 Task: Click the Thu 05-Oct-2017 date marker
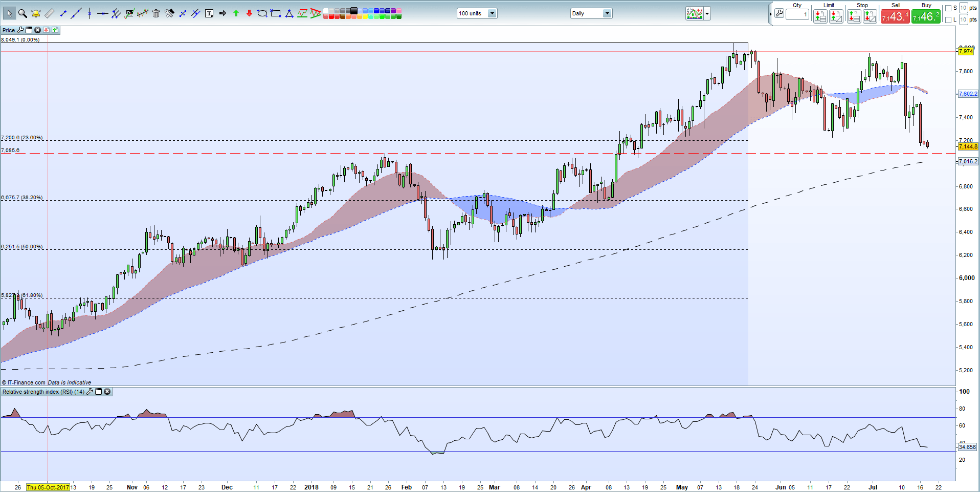click(48, 487)
